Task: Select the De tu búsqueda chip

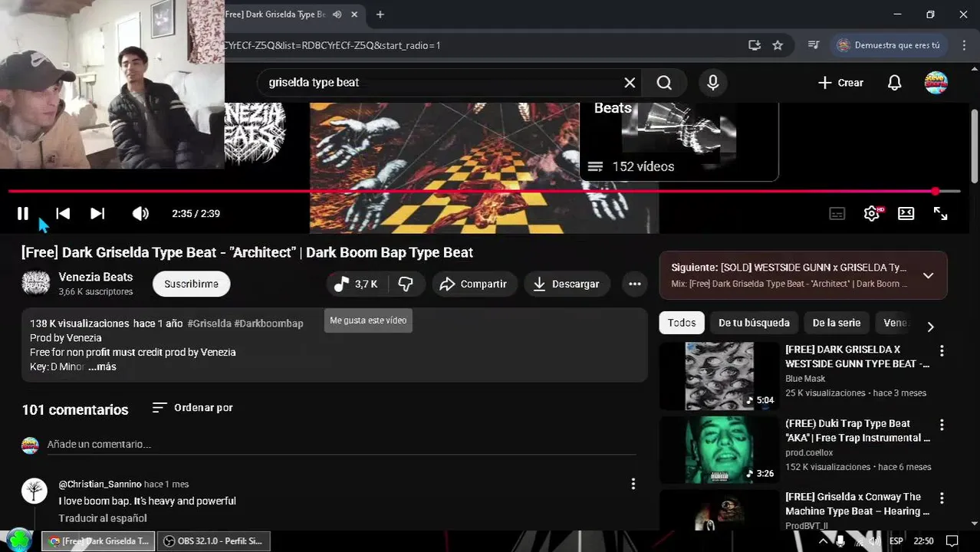Action: (x=754, y=324)
